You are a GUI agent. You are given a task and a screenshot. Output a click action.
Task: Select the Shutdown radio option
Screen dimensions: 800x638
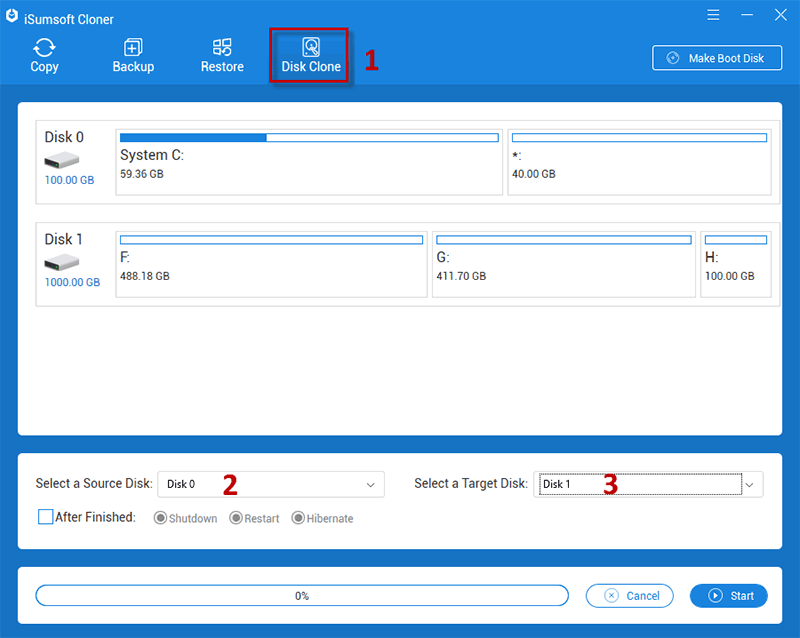pos(160,518)
